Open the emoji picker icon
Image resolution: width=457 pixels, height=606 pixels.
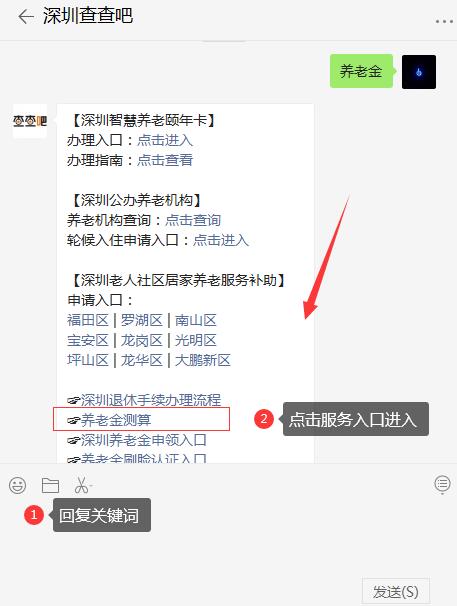17,485
